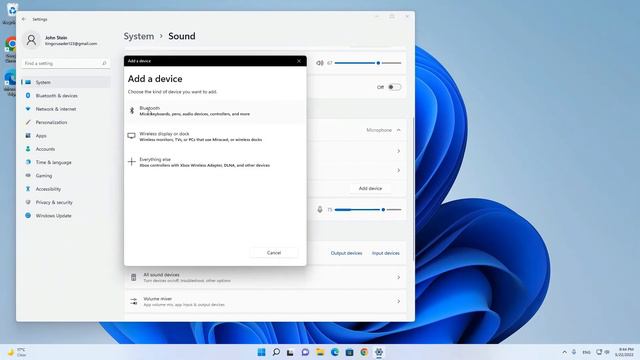Cancel the Add a device dialog
640x360 pixels.
pyautogui.click(x=274, y=253)
